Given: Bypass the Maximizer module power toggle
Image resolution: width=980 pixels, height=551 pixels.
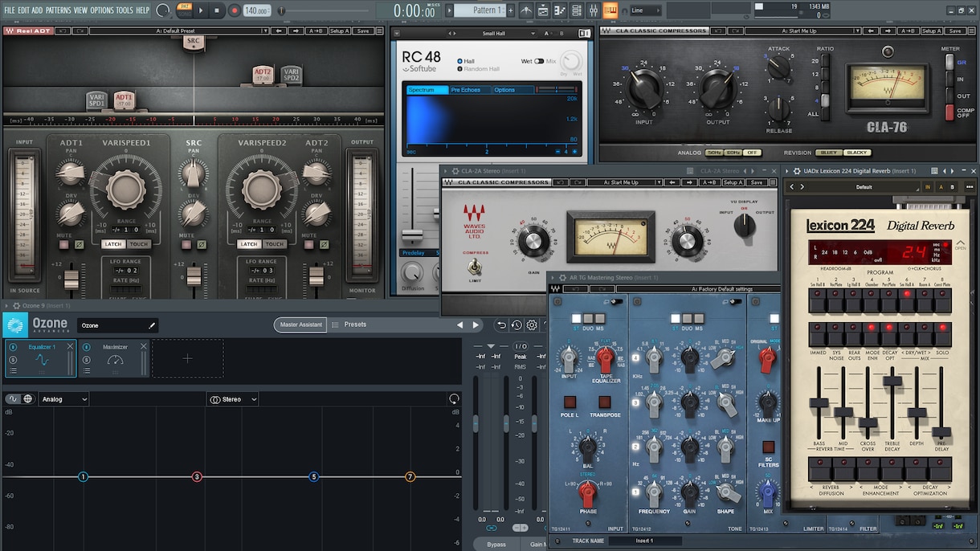Looking at the screenshot, I should [x=85, y=346].
